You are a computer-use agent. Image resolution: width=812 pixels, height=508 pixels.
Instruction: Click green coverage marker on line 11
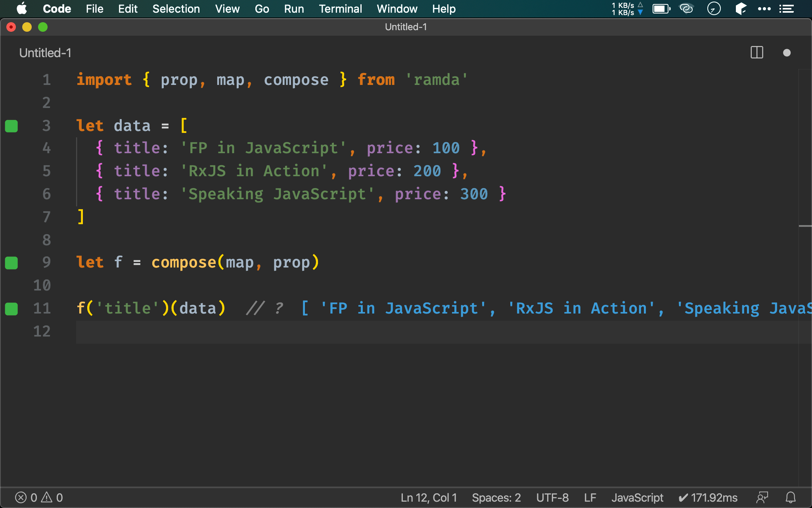point(11,308)
